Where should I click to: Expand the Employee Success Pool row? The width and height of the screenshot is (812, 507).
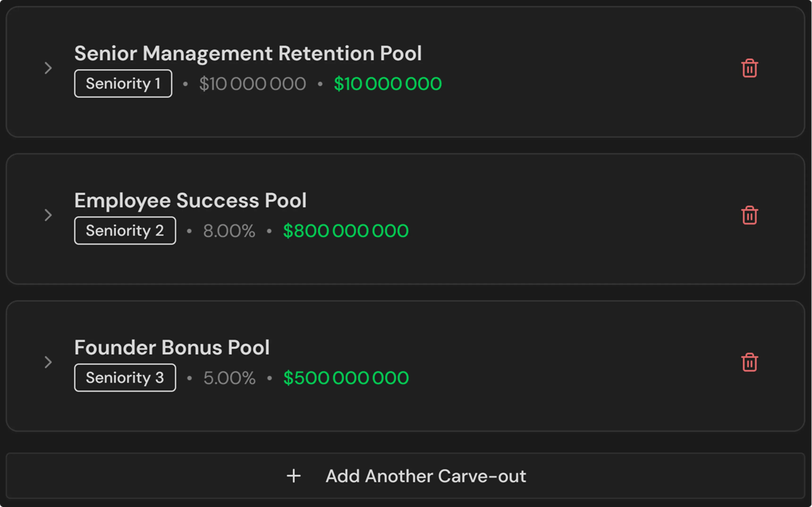click(48, 215)
